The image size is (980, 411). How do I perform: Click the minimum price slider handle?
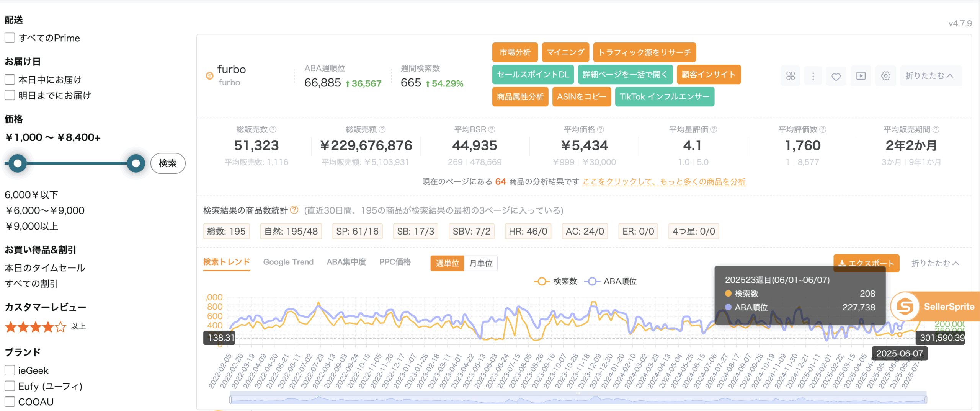click(x=18, y=163)
